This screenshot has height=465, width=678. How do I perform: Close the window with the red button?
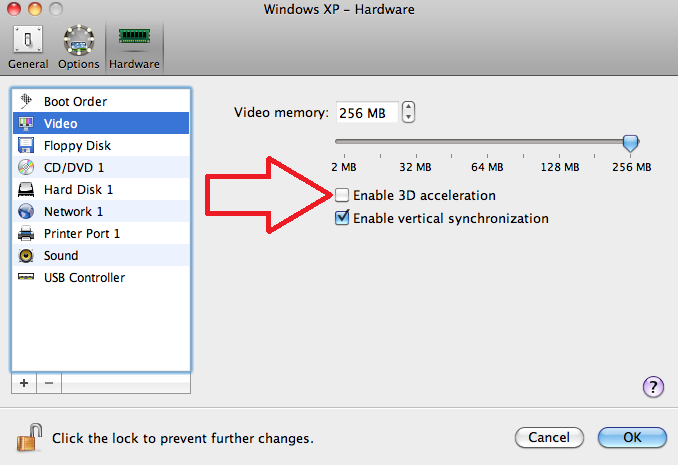14,9
